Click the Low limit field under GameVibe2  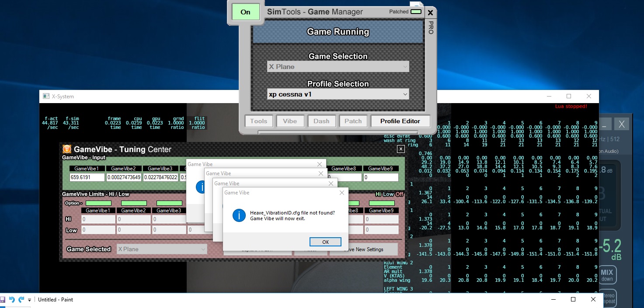(134, 230)
